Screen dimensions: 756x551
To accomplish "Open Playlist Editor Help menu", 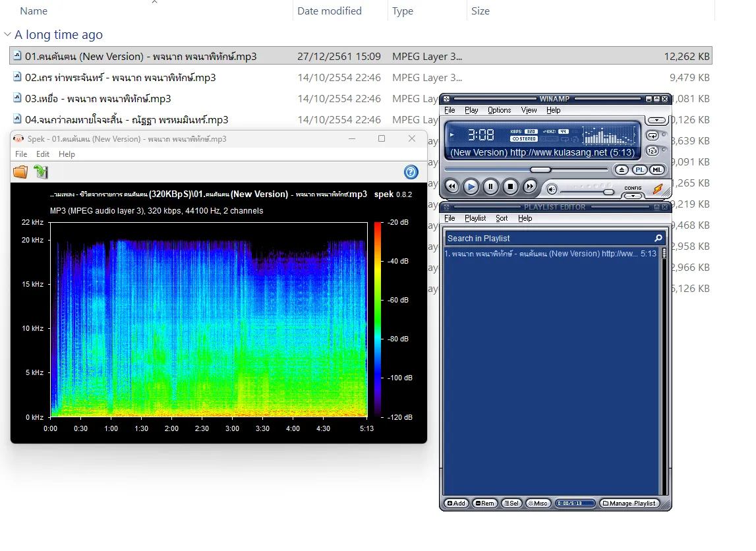I will pyautogui.click(x=525, y=218).
